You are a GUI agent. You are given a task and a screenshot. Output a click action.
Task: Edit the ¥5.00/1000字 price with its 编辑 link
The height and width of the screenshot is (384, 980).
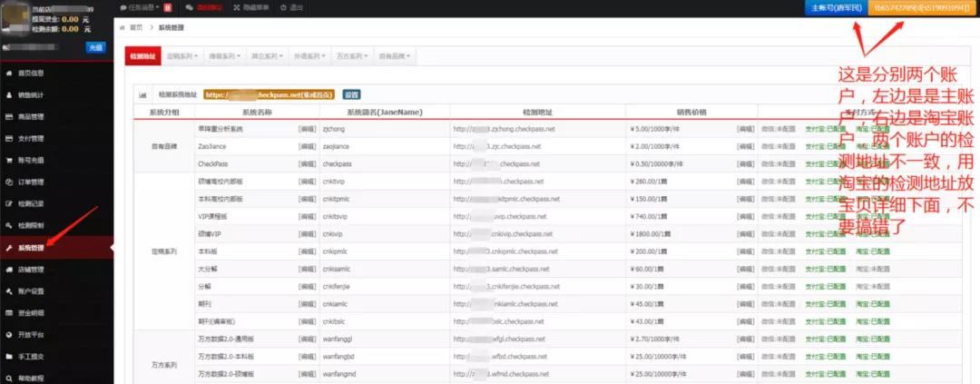click(x=745, y=129)
